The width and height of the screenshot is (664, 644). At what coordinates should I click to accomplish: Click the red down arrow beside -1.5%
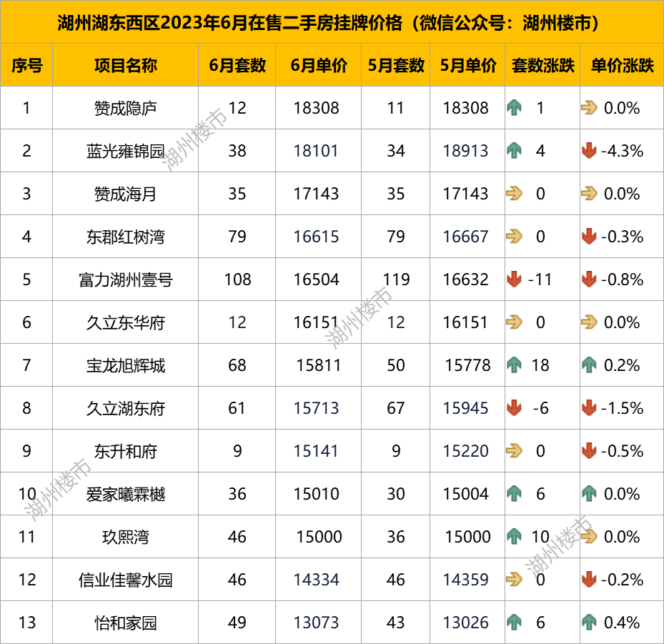click(589, 408)
